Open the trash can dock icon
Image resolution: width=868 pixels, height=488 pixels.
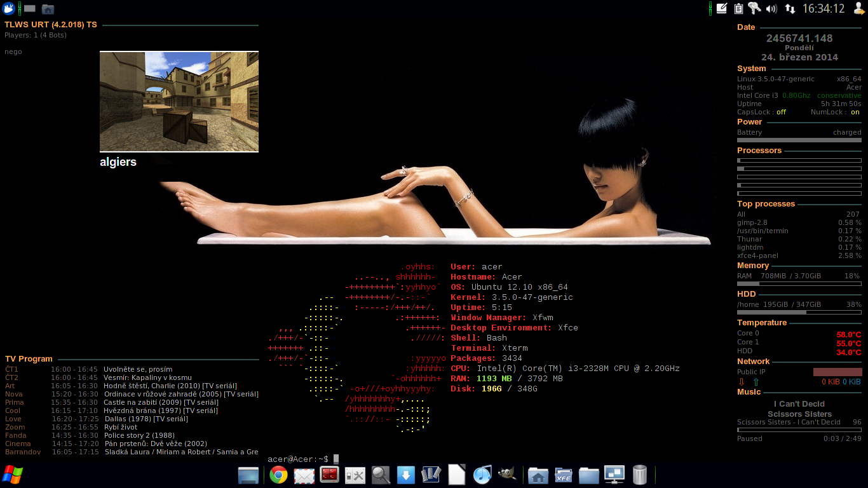[x=640, y=475]
